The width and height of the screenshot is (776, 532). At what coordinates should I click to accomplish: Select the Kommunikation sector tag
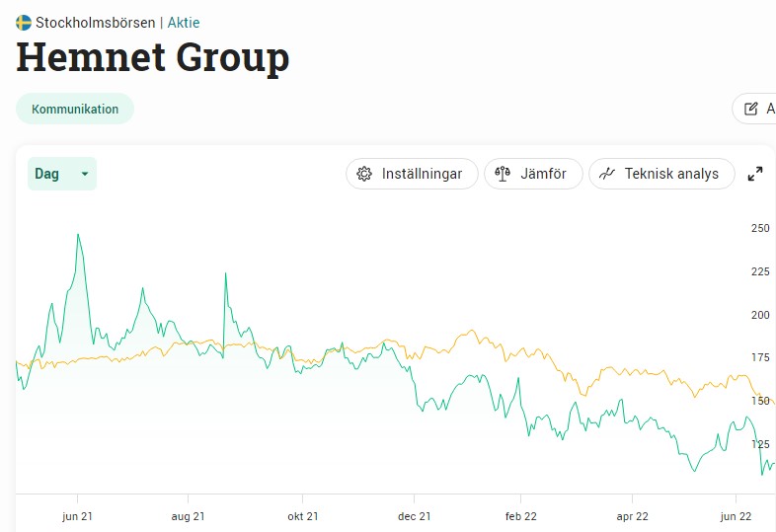click(x=75, y=109)
